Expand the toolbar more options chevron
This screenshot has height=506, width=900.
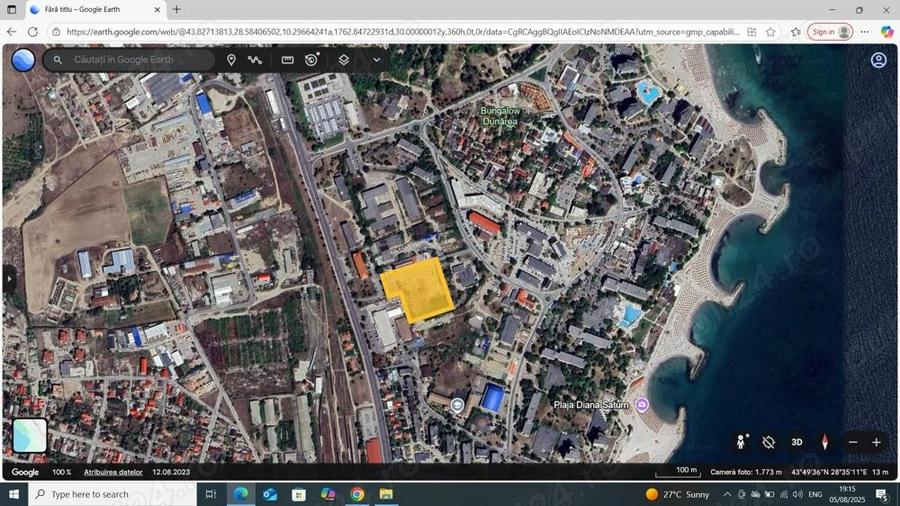click(377, 60)
